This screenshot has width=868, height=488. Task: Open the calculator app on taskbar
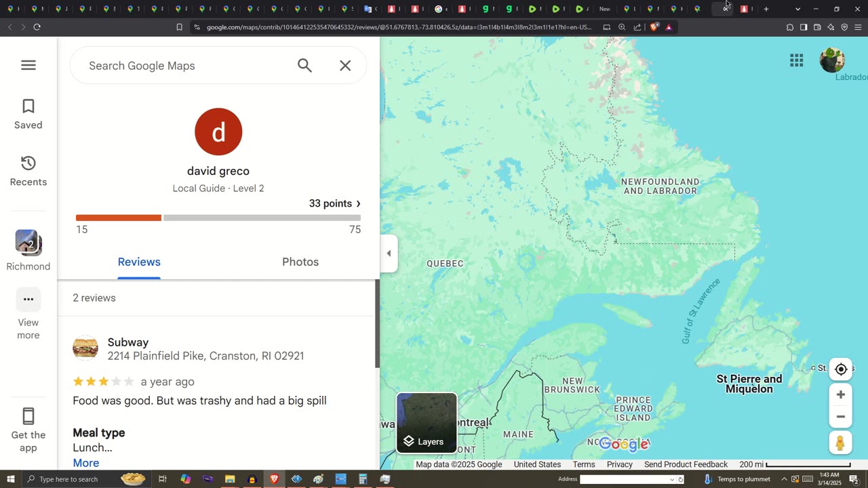[363, 479]
